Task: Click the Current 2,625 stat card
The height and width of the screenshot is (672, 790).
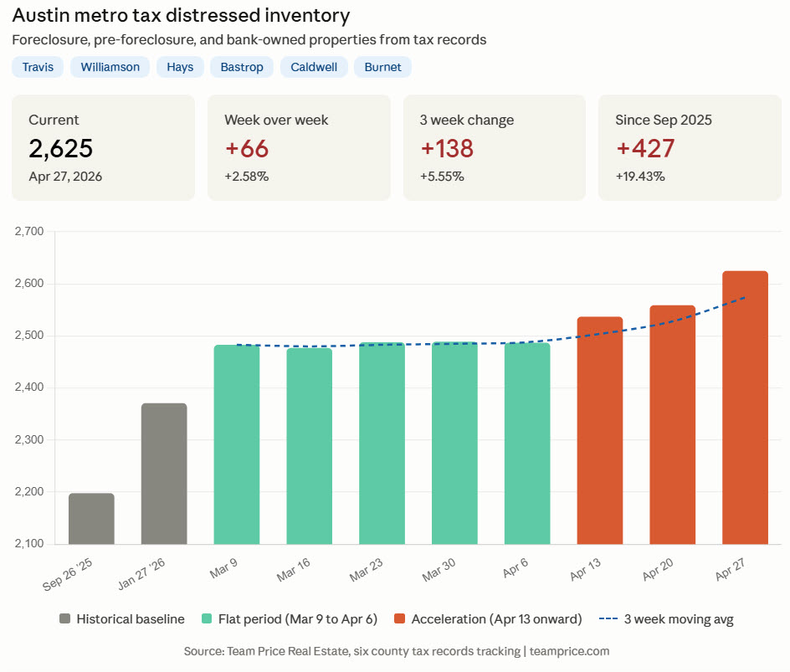Action: pos(103,147)
